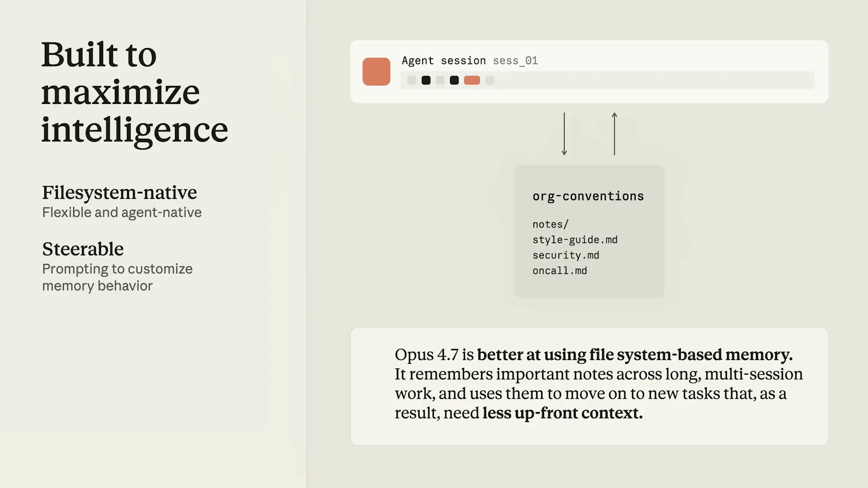The width and height of the screenshot is (868, 488).
Task: Open oncall.md file
Action: [560, 271]
